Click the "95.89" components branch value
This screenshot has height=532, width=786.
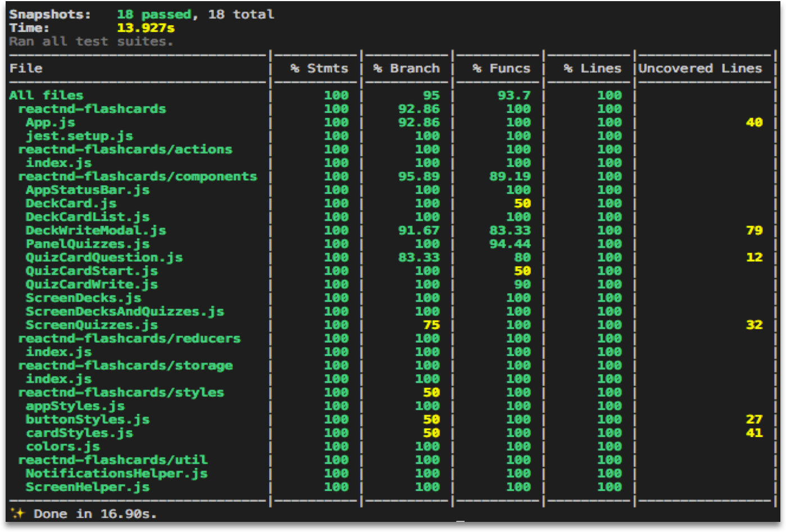point(419,176)
